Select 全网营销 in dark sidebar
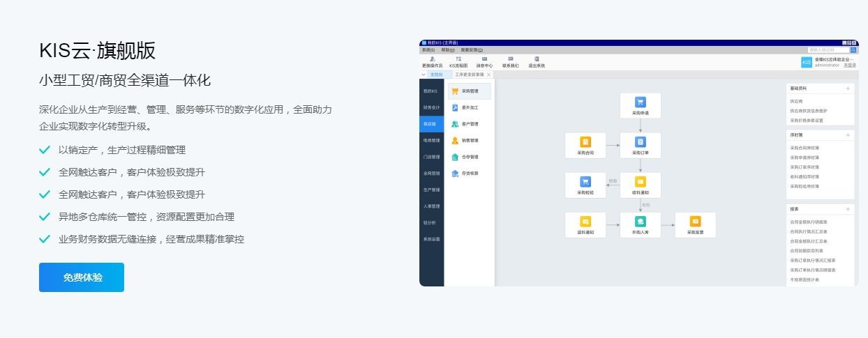This screenshot has height=338, width=868. [431, 173]
